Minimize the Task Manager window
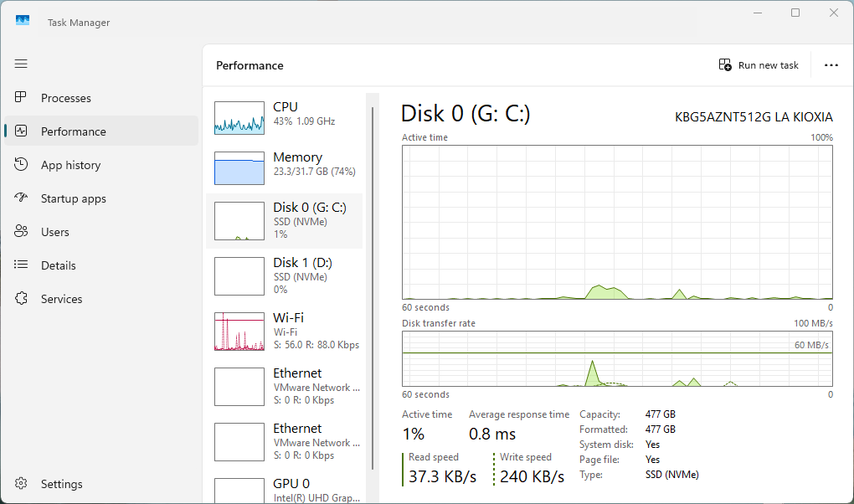Screen dimensions: 854x504 pos(758,13)
